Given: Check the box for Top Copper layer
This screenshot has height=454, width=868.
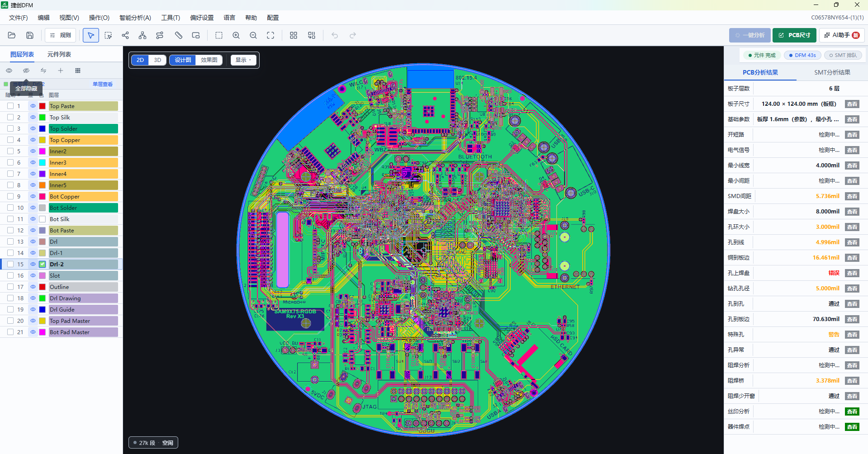Looking at the screenshot, I should pyautogui.click(x=10, y=140).
